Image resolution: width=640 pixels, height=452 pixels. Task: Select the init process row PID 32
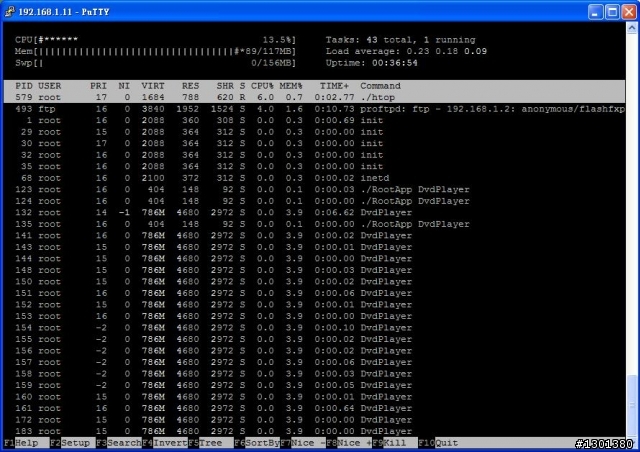pos(314,155)
